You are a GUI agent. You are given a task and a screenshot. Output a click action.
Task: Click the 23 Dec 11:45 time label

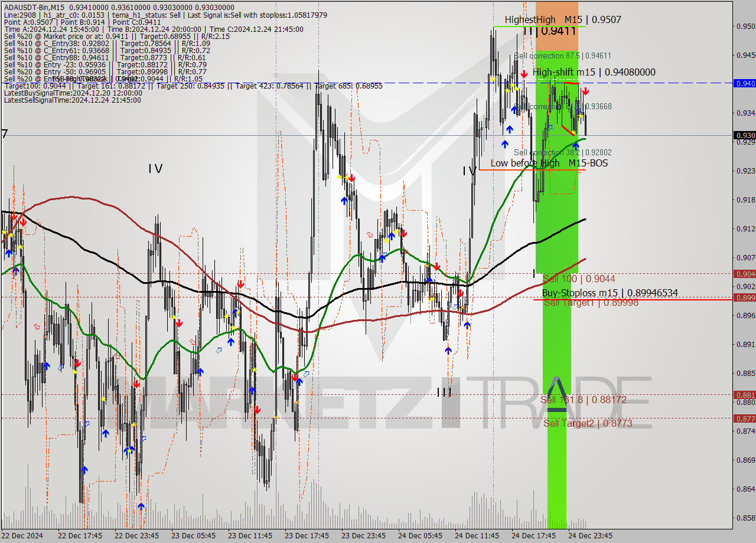(250, 536)
